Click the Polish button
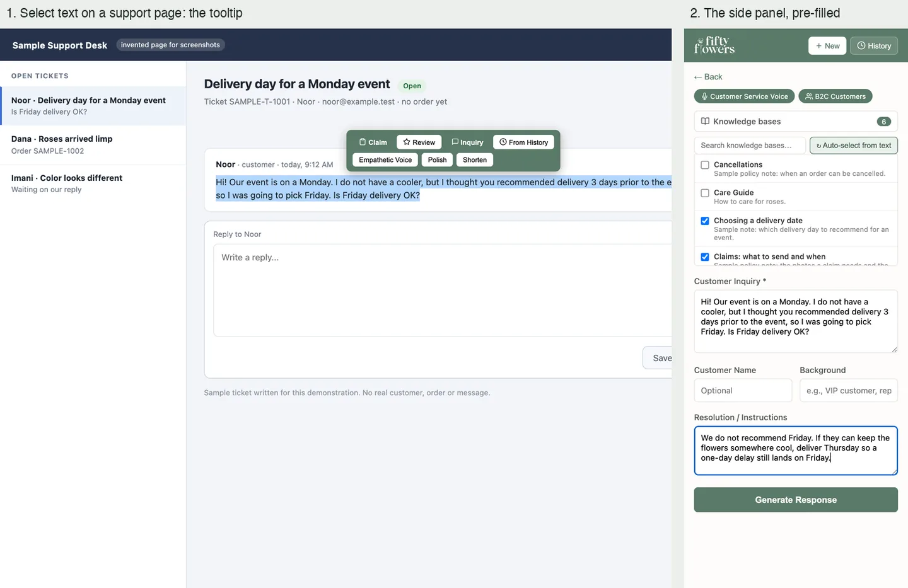 click(437, 160)
